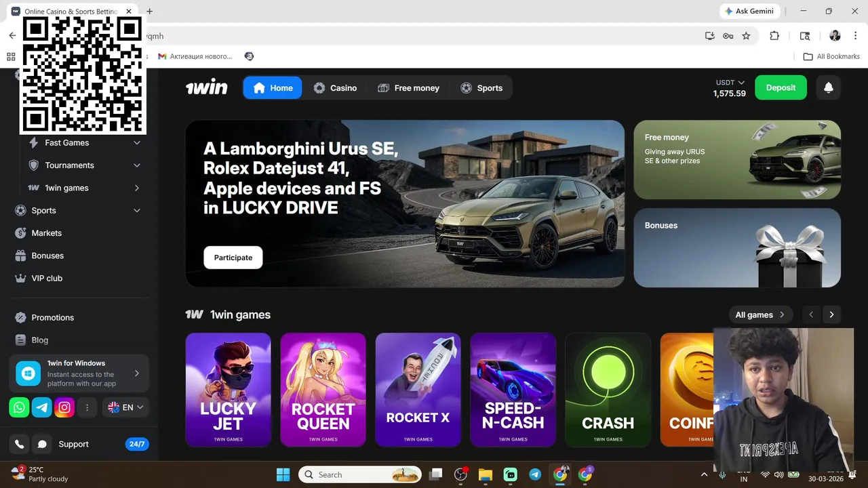Open WhatsApp social link

[x=19, y=407]
